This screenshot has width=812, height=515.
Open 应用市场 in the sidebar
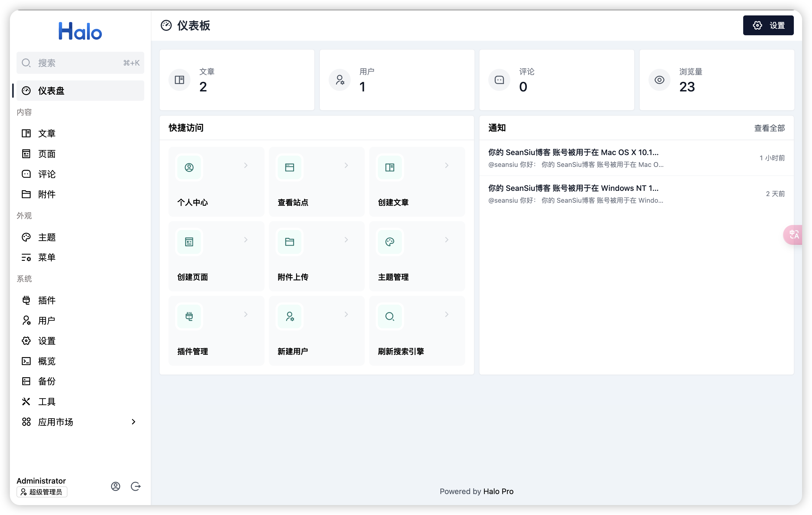[x=80, y=422]
